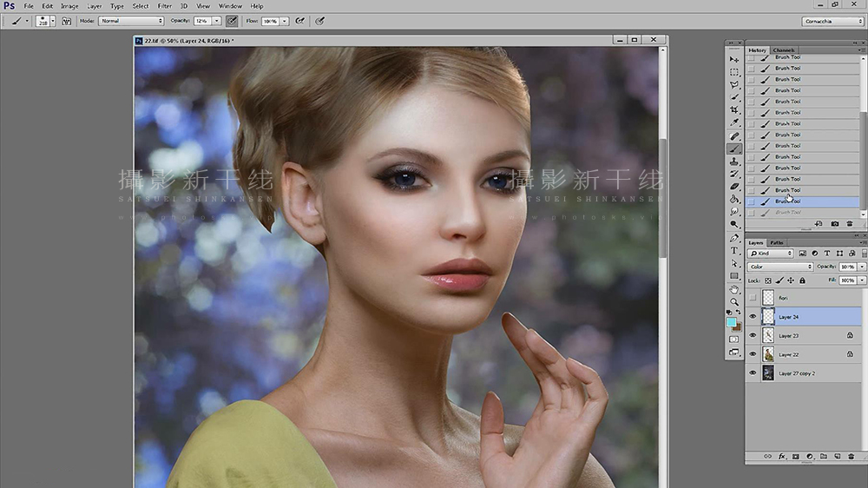Select the Crop tool in toolbox
The width and height of the screenshot is (868, 488).
(734, 110)
